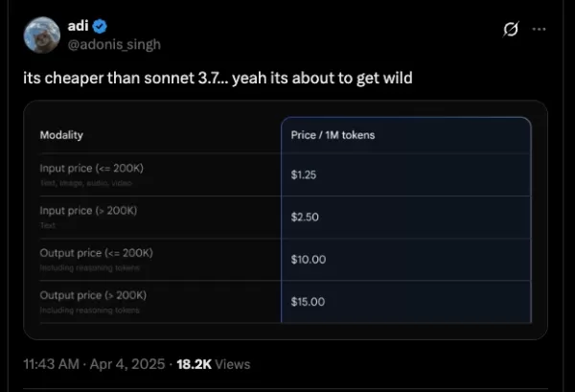Open the three-dot more options menu
Viewport: 575px width, 392px height.
539,29
